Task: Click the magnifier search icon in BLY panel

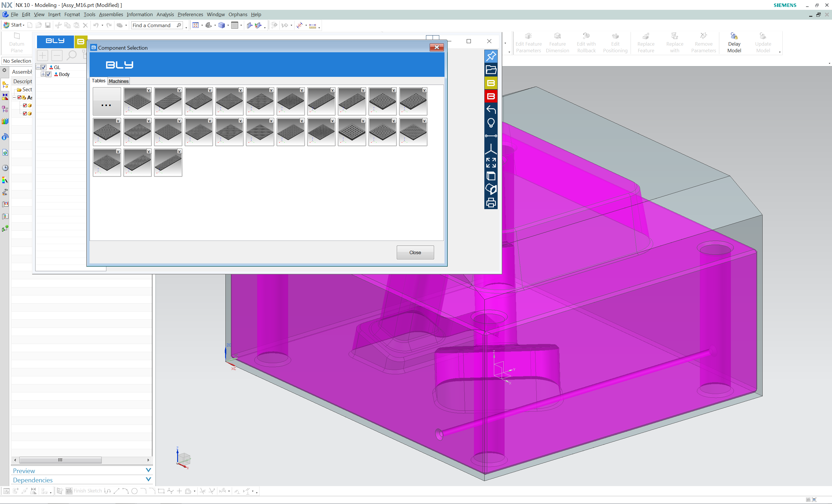Action: pyautogui.click(x=71, y=55)
